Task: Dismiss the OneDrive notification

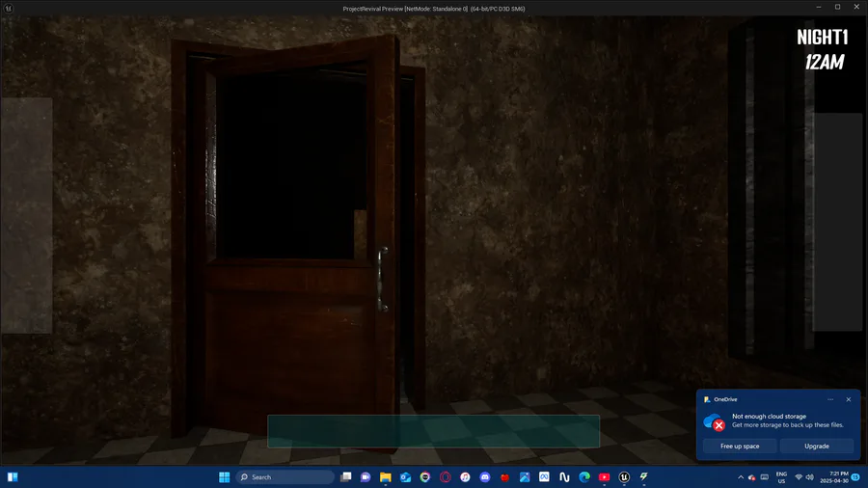Action: click(849, 399)
